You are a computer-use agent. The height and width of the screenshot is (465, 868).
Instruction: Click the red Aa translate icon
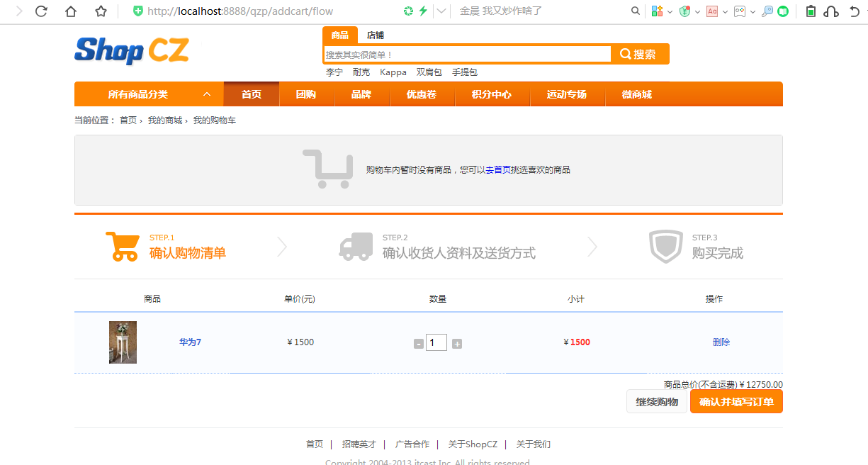(x=712, y=11)
